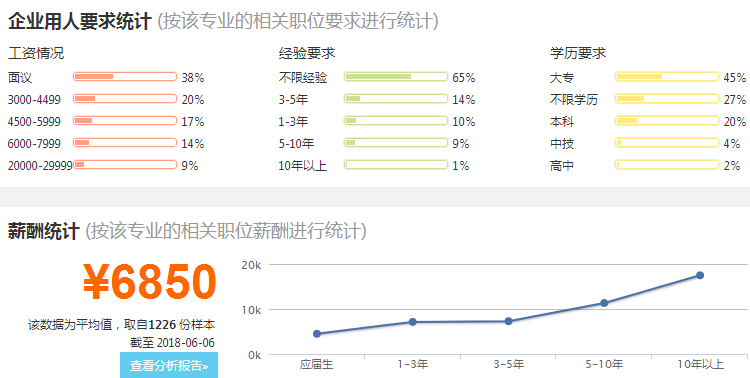
Task: Click the 5-10年 x-axis label on chart
Action: click(x=604, y=365)
